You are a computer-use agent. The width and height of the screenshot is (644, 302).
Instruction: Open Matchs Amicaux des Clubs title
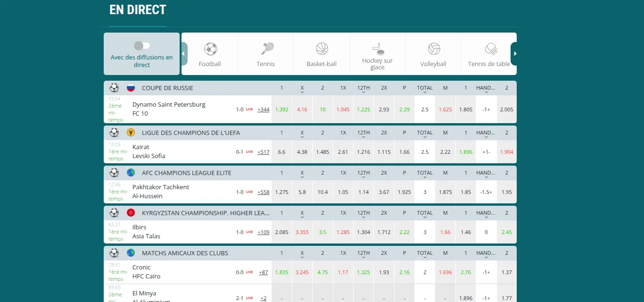[x=185, y=253]
